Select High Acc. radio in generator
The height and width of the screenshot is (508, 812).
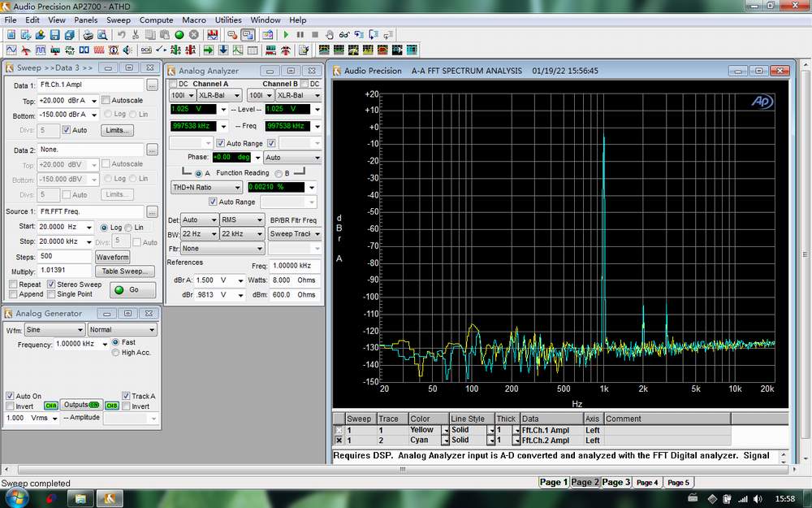[115, 353]
